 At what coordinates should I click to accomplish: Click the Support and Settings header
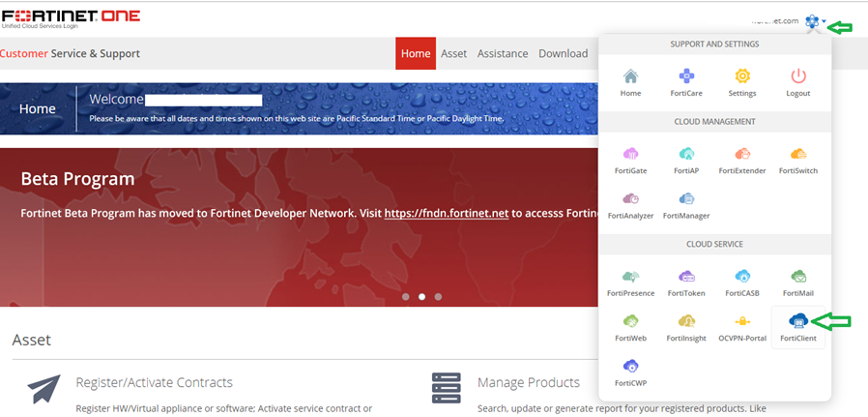[x=714, y=44]
